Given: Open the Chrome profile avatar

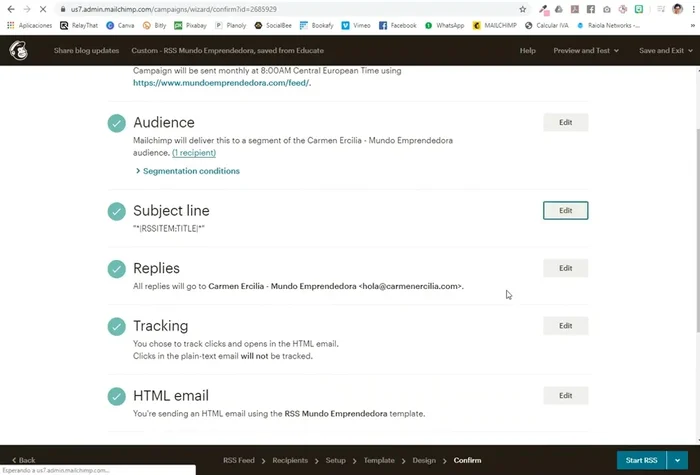Looking at the screenshot, I should pyautogui.click(x=677, y=9).
